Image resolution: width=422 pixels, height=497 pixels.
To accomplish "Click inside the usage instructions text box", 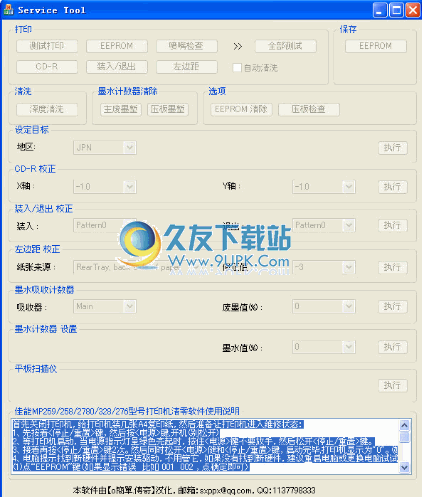I will [x=205, y=446].
